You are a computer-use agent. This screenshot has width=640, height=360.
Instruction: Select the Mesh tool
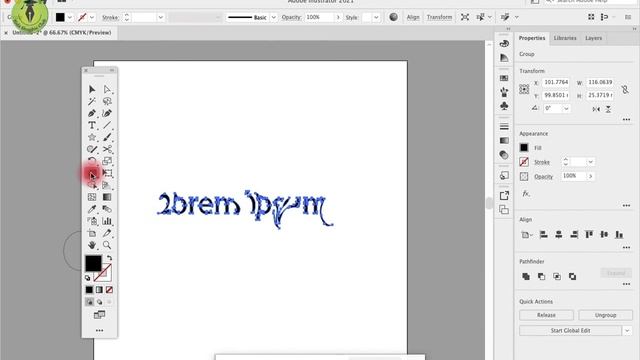coord(92,197)
